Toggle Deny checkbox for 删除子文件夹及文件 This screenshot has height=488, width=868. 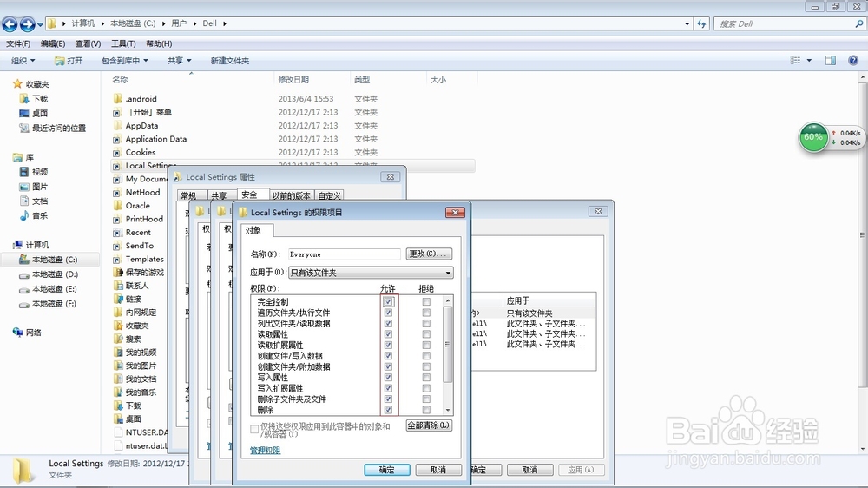coord(425,399)
